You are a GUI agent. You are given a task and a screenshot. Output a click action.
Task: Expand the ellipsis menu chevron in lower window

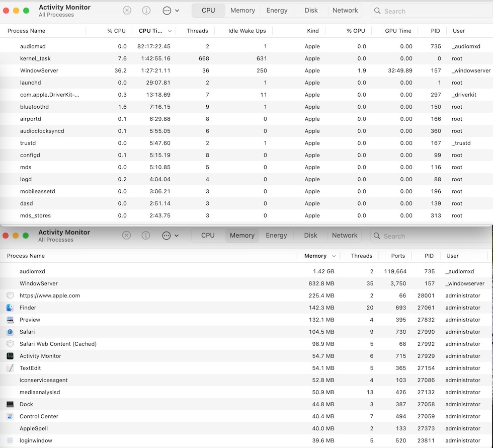click(177, 236)
